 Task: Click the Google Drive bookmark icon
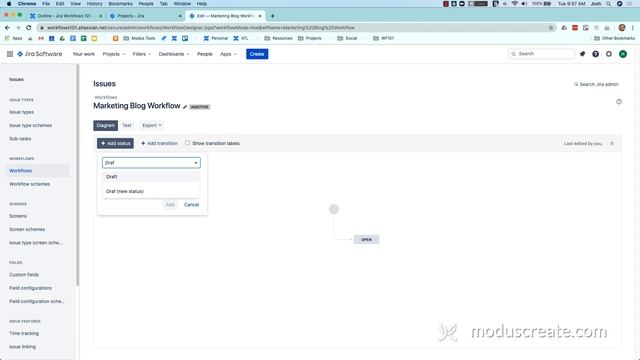point(62,38)
